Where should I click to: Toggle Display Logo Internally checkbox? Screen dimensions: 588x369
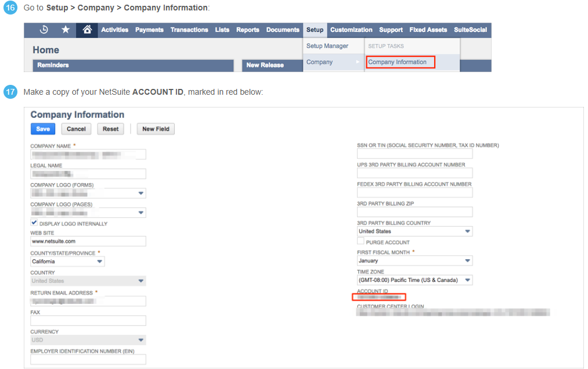34,223
